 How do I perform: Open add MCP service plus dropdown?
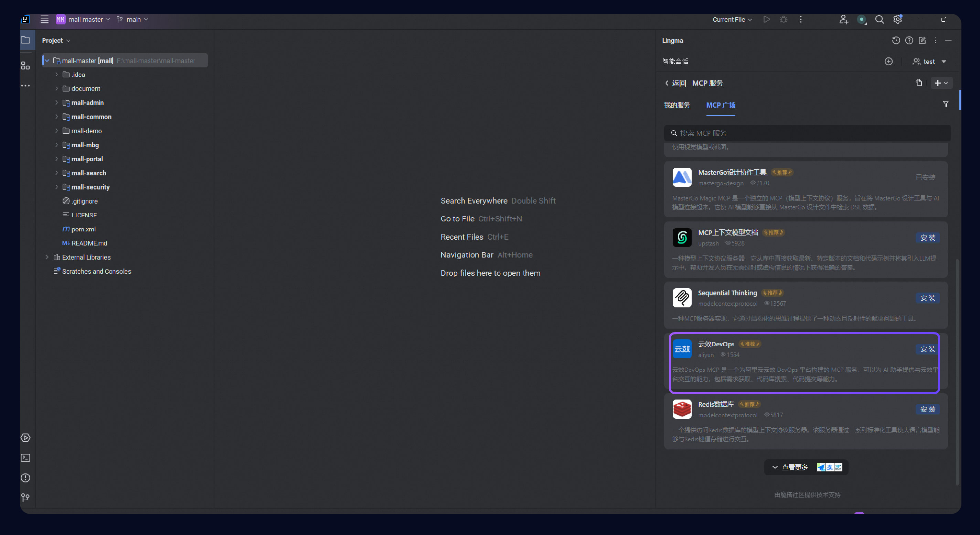click(x=941, y=83)
